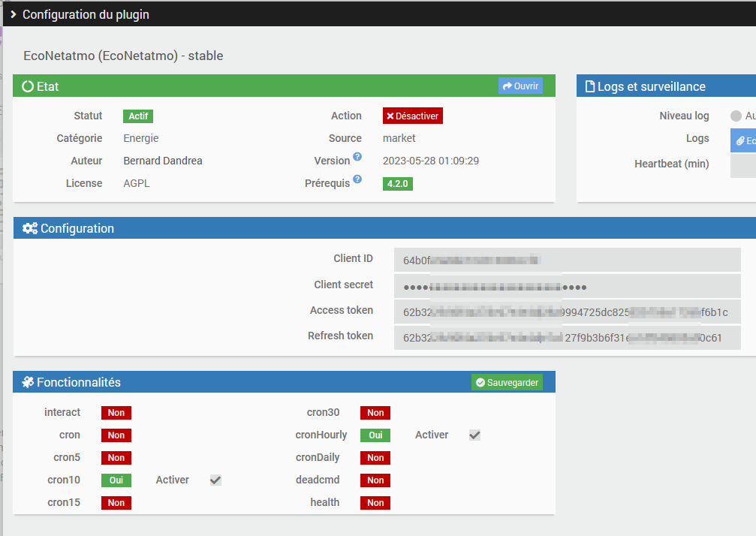Toggle the cron10 Activer checkbox

tap(215, 480)
